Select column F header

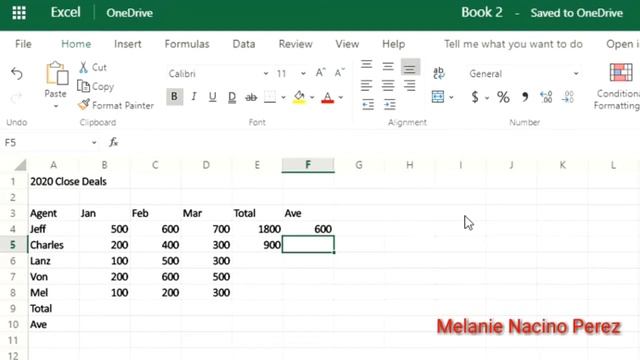coord(308,165)
